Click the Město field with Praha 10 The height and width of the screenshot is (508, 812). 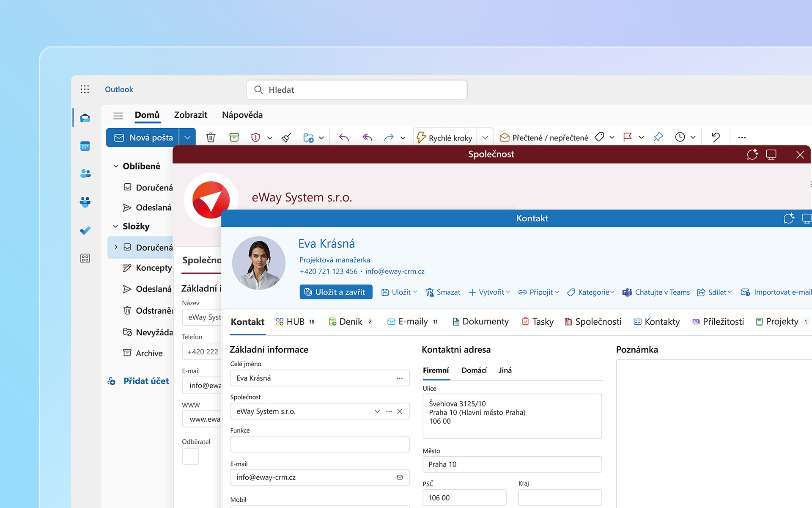click(x=512, y=464)
